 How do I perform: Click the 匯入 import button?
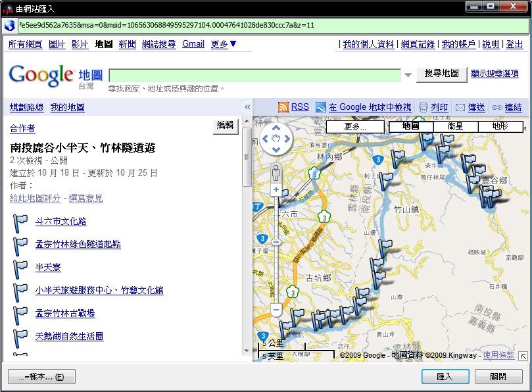(x=445, y=377)
